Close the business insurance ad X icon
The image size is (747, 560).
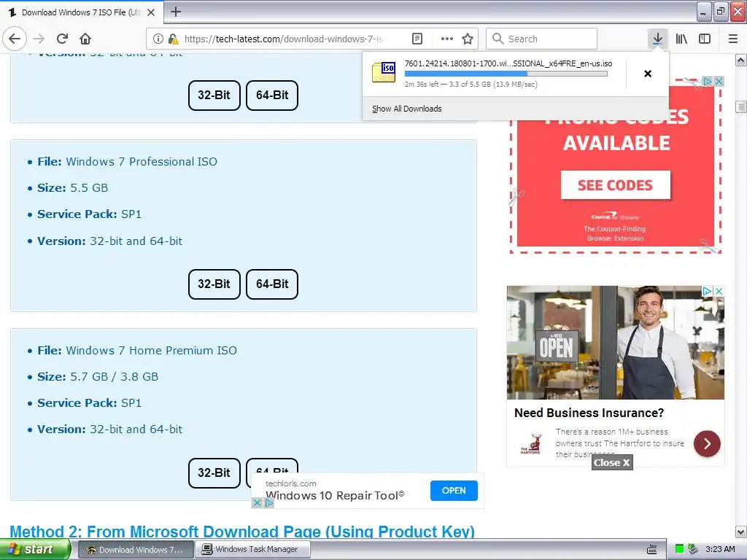pos(719,290)
